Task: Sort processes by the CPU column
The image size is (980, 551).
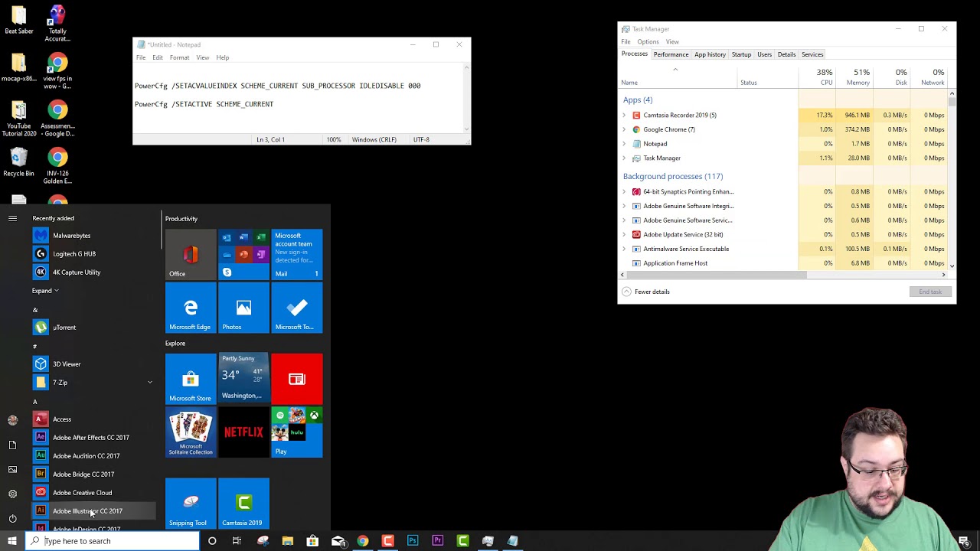Action: point(816,77)
